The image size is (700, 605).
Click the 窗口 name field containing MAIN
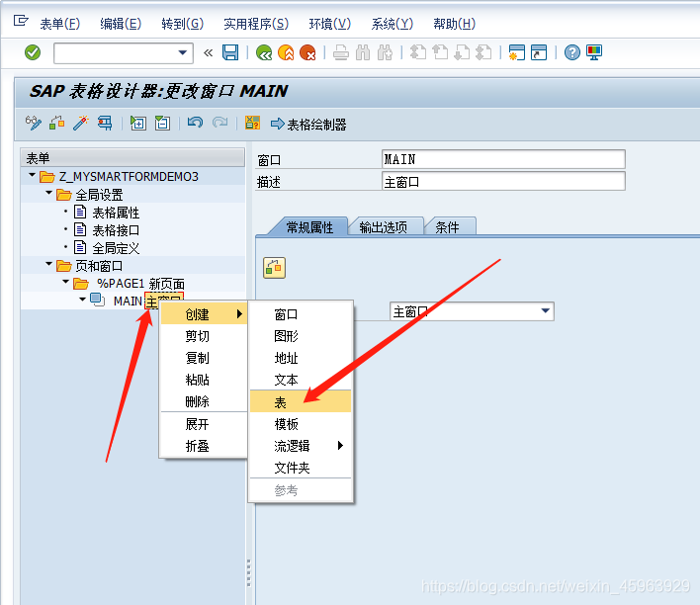pyautogui.click(x=503, y=159)
